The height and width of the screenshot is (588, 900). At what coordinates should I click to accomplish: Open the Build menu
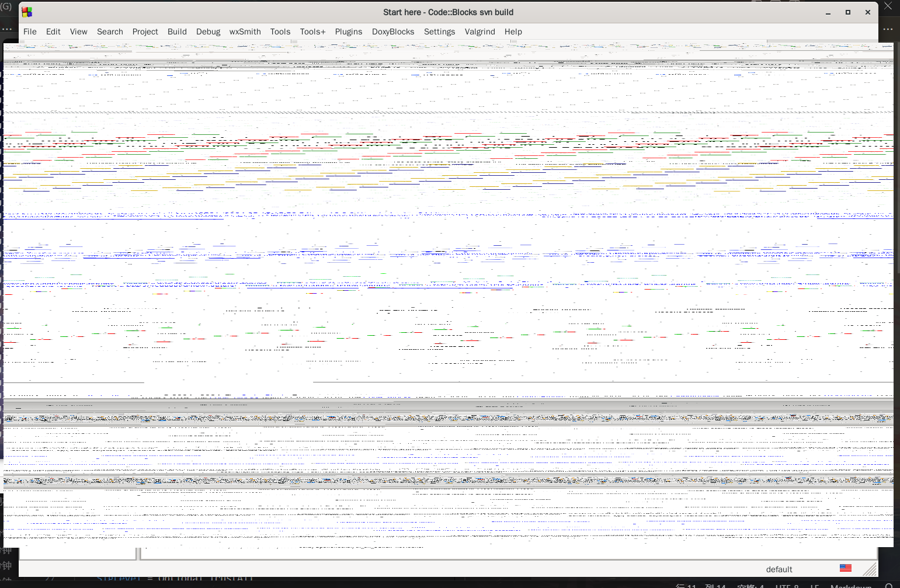177,32
